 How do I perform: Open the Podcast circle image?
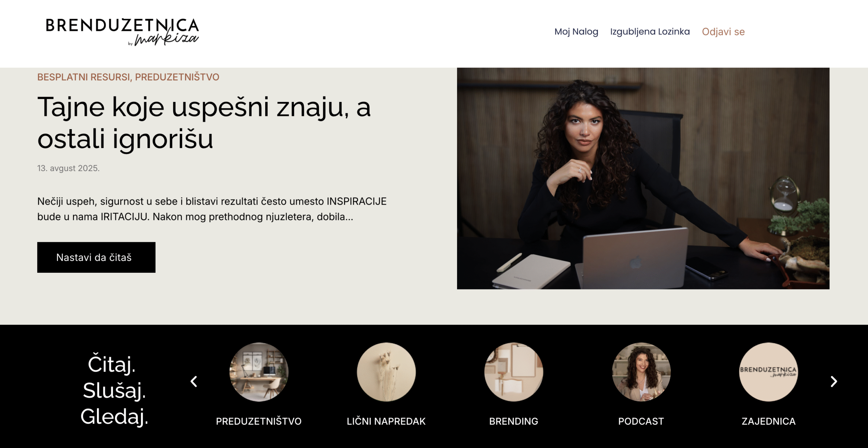641,372
